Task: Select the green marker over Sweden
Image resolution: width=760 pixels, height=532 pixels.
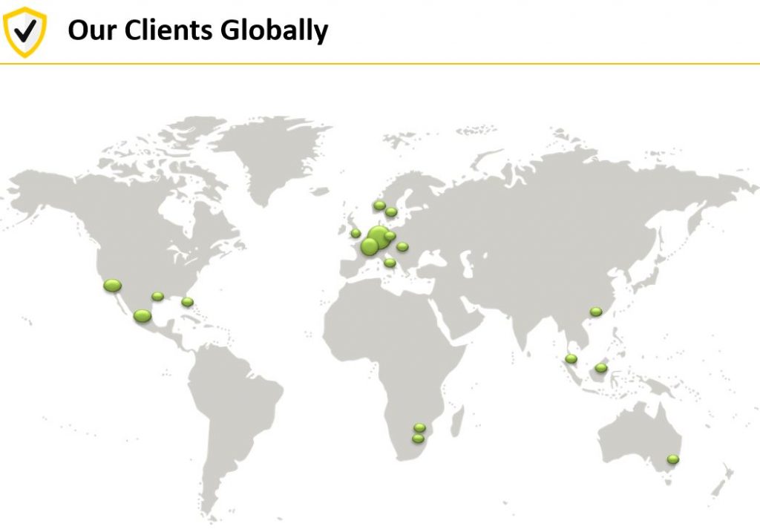Action: [x=391, y=211]
